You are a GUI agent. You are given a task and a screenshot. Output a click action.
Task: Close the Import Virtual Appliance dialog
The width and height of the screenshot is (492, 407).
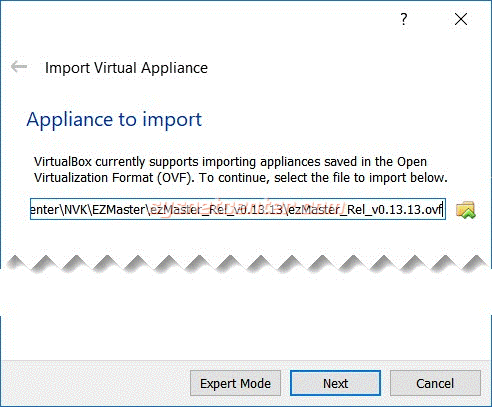(461, 19)
